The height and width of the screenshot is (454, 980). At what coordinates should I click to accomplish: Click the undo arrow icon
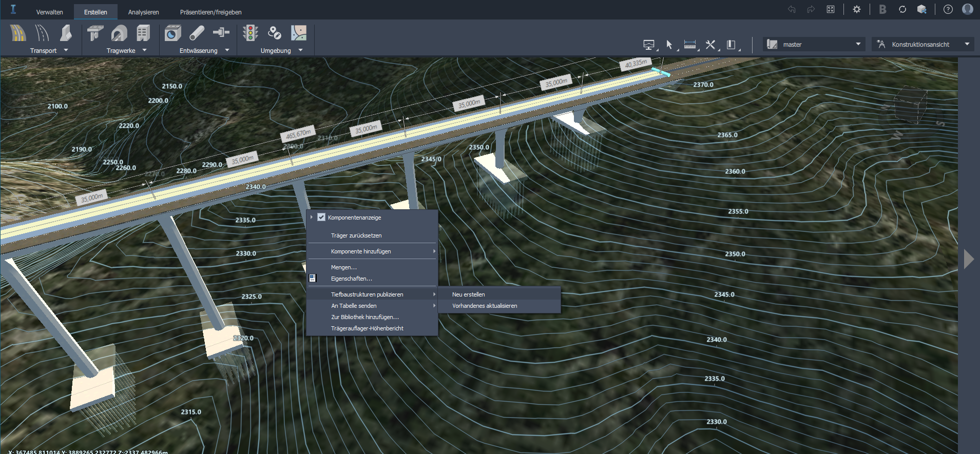point(792,9)
